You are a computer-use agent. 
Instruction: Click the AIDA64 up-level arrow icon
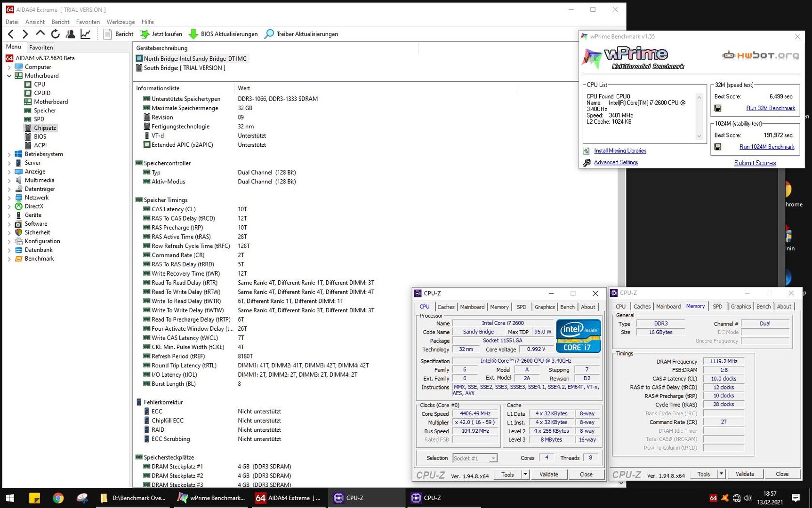(x=40, y=34)
